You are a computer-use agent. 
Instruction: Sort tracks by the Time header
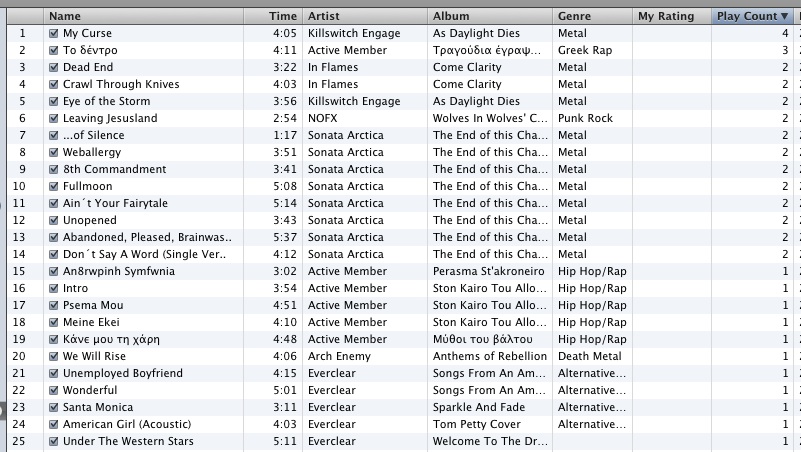(273, 16)
